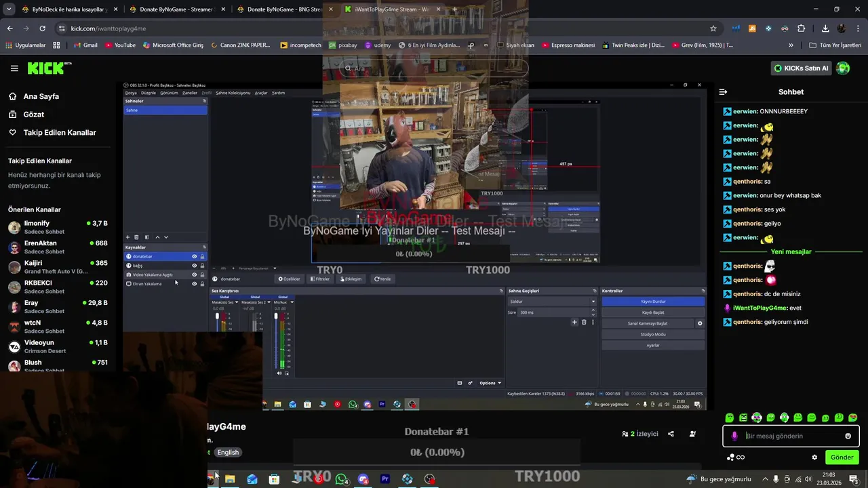This screenshot has width=868, height=488.
Task: Open the browser tab search dropdown
Action: (x=9, y=9)
